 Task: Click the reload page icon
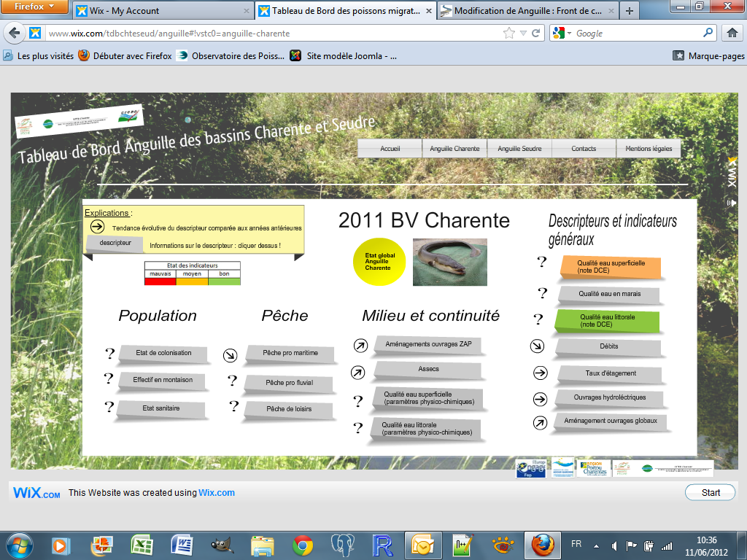536,33
